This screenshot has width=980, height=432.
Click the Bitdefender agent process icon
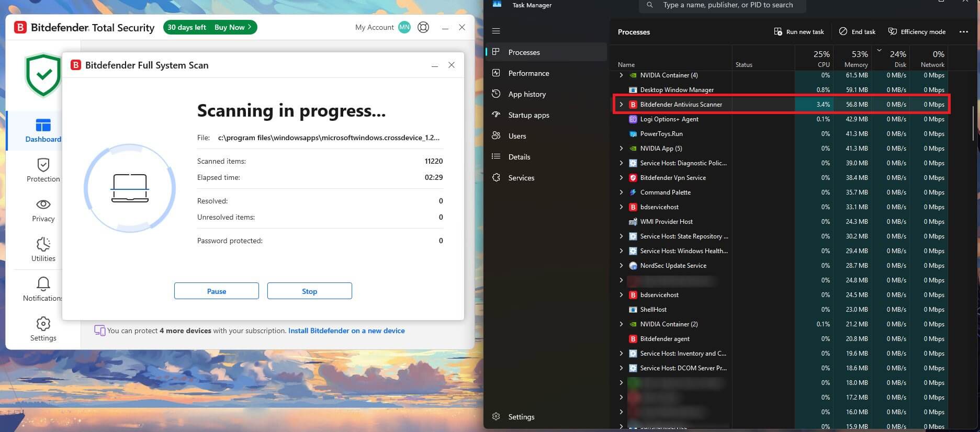(x=633, y=339)
